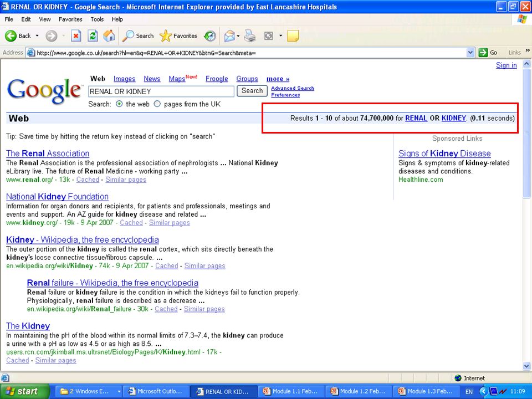Click the Google logo
The image size is (532, 399).
[x=44, y=90]
